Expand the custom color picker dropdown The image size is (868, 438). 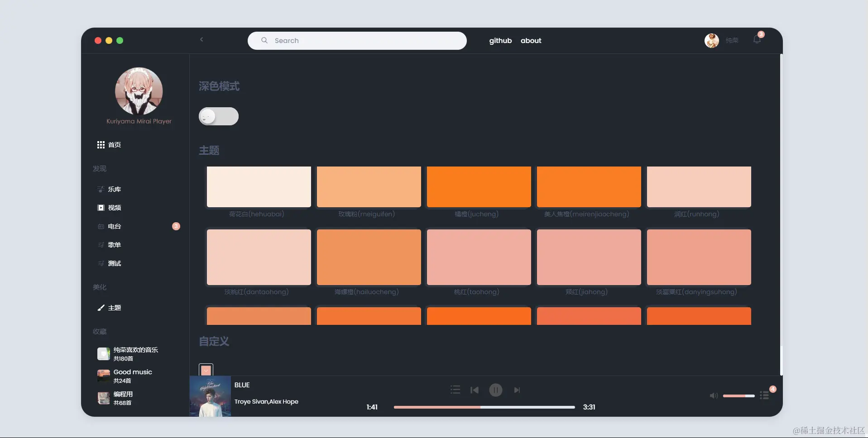point(206,370)
